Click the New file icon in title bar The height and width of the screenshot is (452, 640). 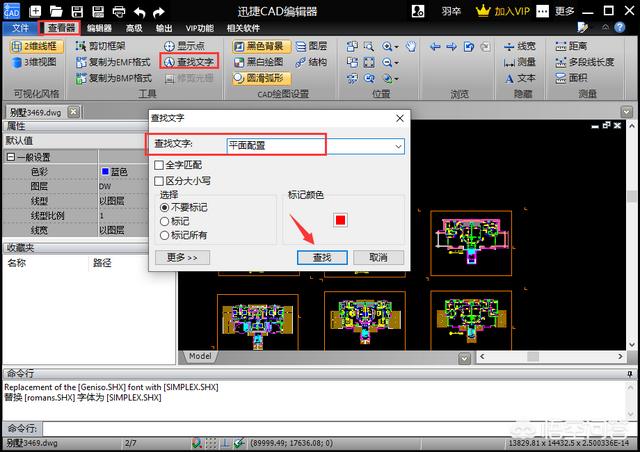[35, 11]
